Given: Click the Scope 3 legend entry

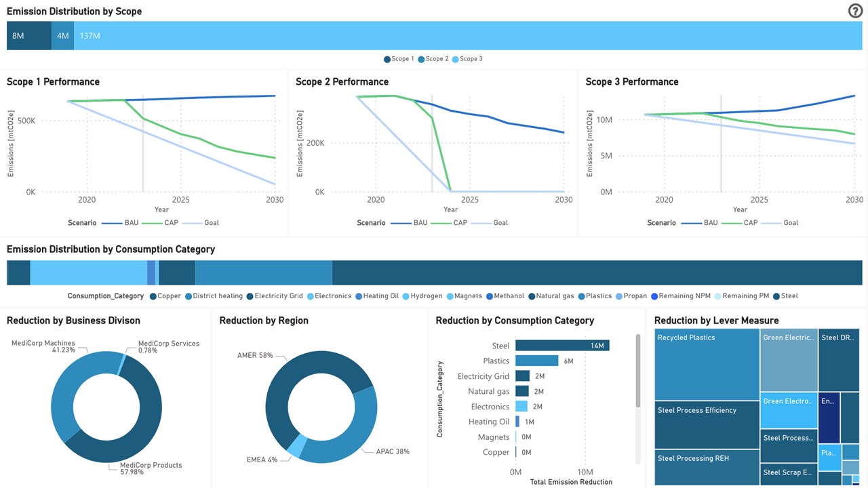Looking at the screenshot, I should [467, 59].
